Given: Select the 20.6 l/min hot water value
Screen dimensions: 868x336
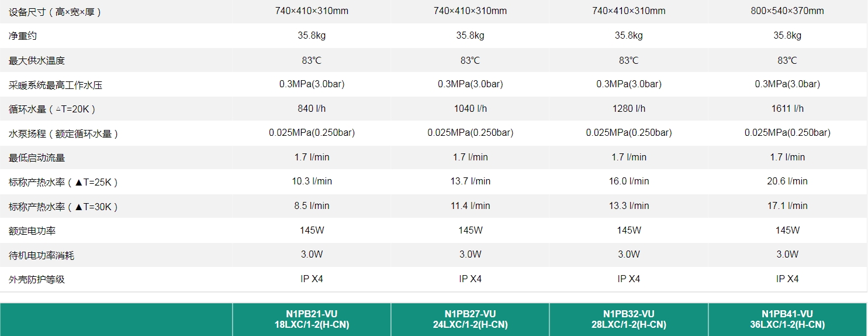Looking at the screenshot, I should tap(787, 181).
